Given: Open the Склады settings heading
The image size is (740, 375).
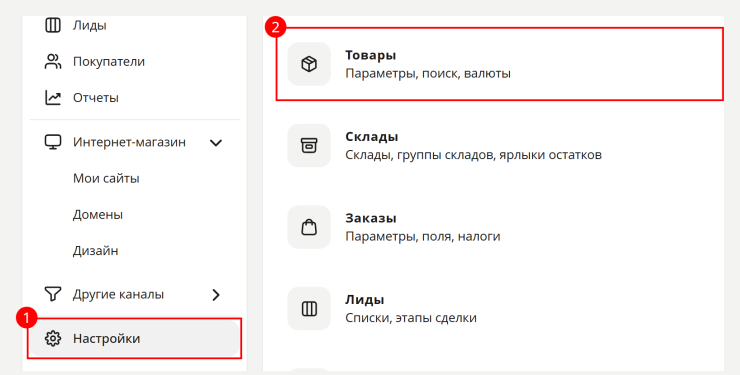Looking at the screenshot, I should (x=371, y=137).
